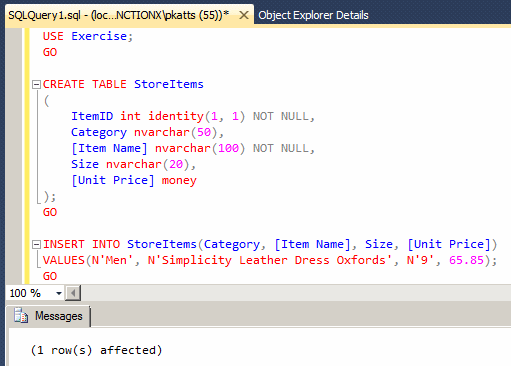Click the last GO after VALUES line
Viewport: 511px width, 366px height.
pos(50,276)
